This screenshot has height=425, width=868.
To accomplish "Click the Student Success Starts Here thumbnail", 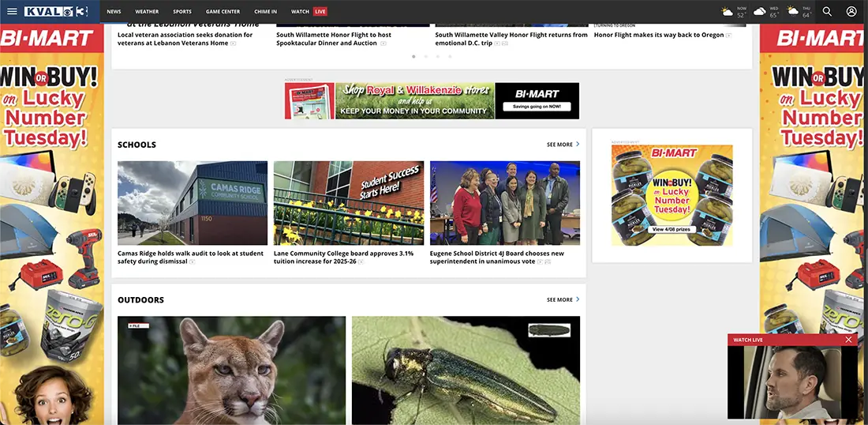I will [x=349, y=203].
